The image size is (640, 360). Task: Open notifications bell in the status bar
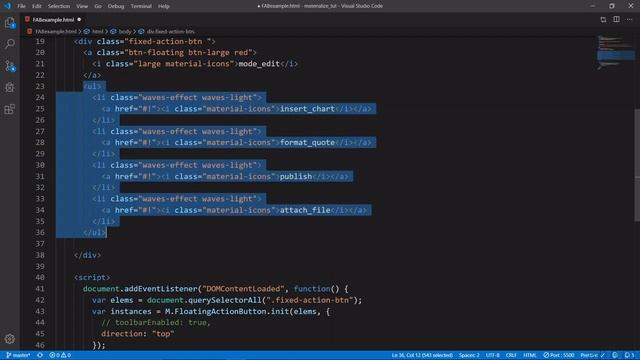(x=629, y=355)
